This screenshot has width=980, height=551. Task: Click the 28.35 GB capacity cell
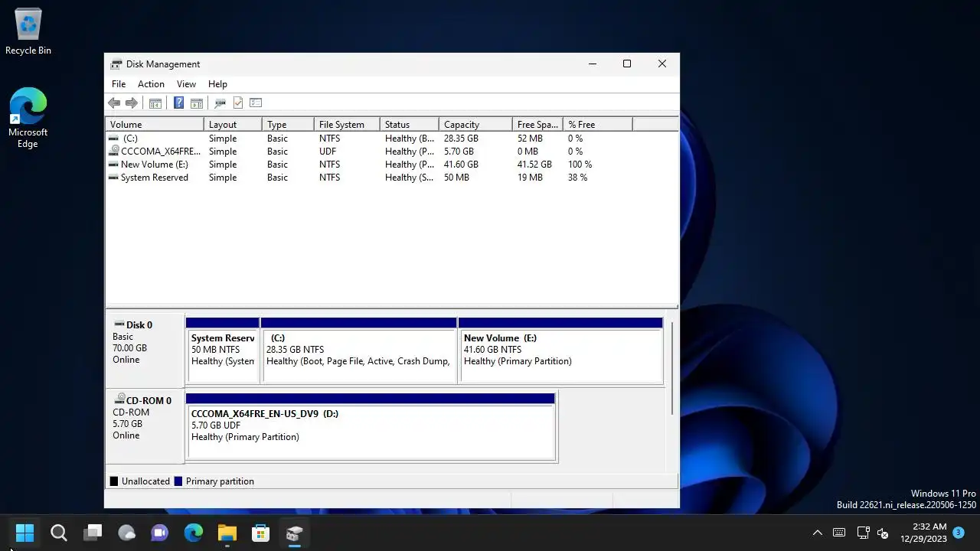(461, 139)
